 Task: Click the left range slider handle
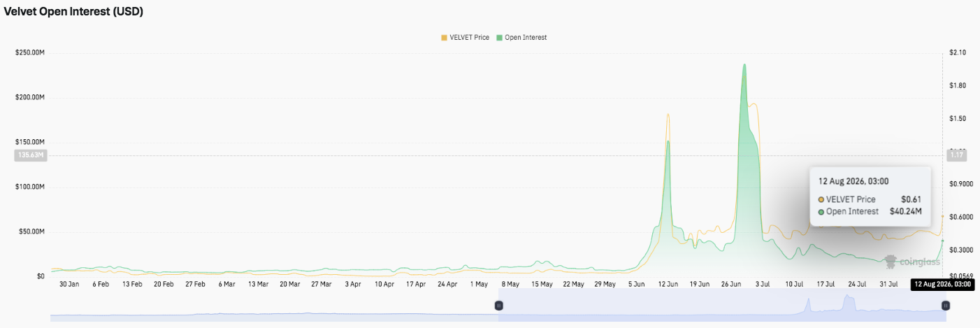pyautogui.click(x=499, y=306)
